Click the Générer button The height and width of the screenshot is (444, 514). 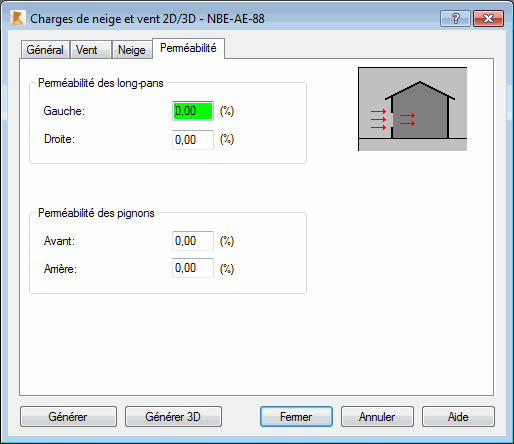point(68,417)
